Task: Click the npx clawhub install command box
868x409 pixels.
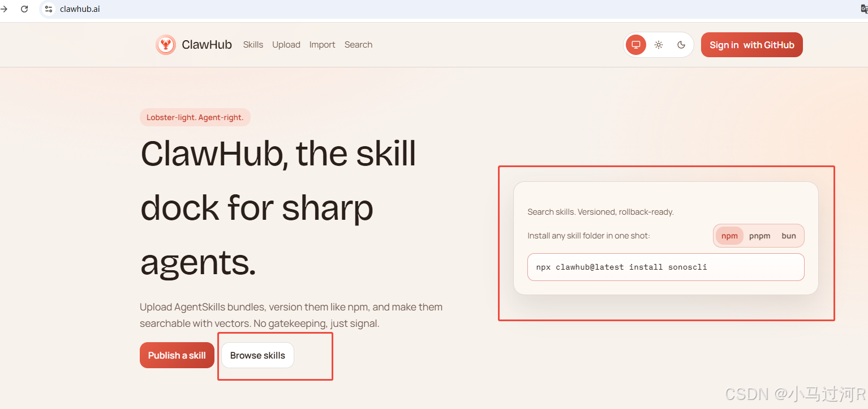Action: pyautogui.click(x=665, y=267)
